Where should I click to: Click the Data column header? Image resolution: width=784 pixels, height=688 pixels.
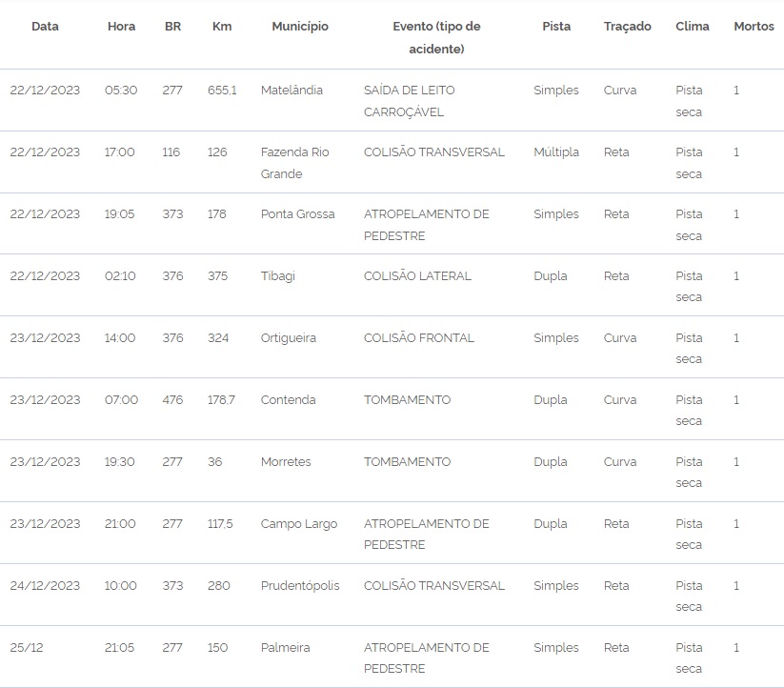45,27
